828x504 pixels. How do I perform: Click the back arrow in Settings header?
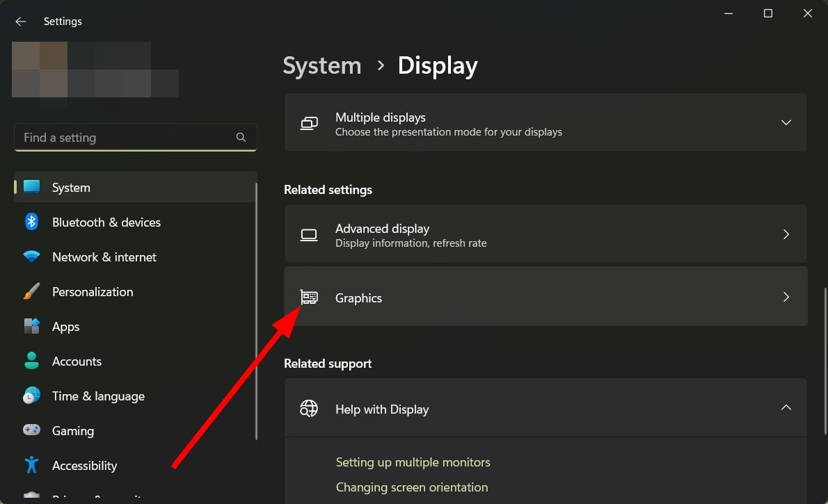[x=21, y=22]
